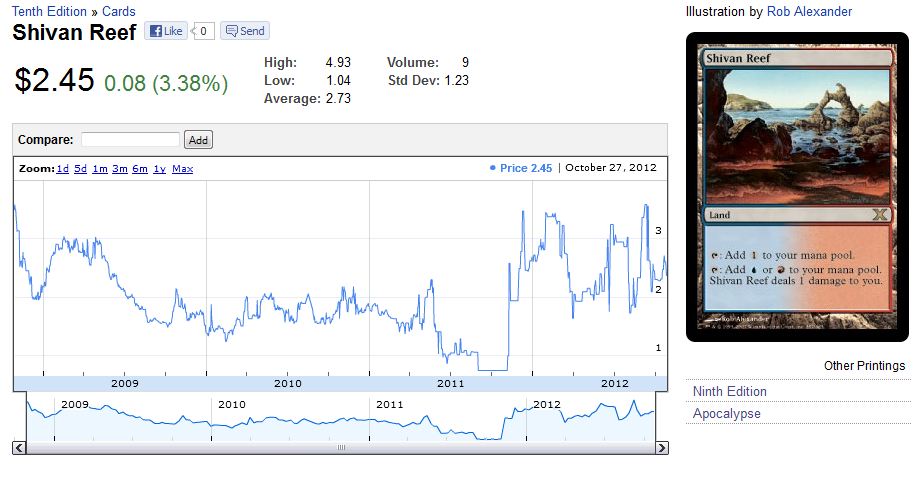
Task: Go to the Cards breadcrumb link
Action: point(118,12)
